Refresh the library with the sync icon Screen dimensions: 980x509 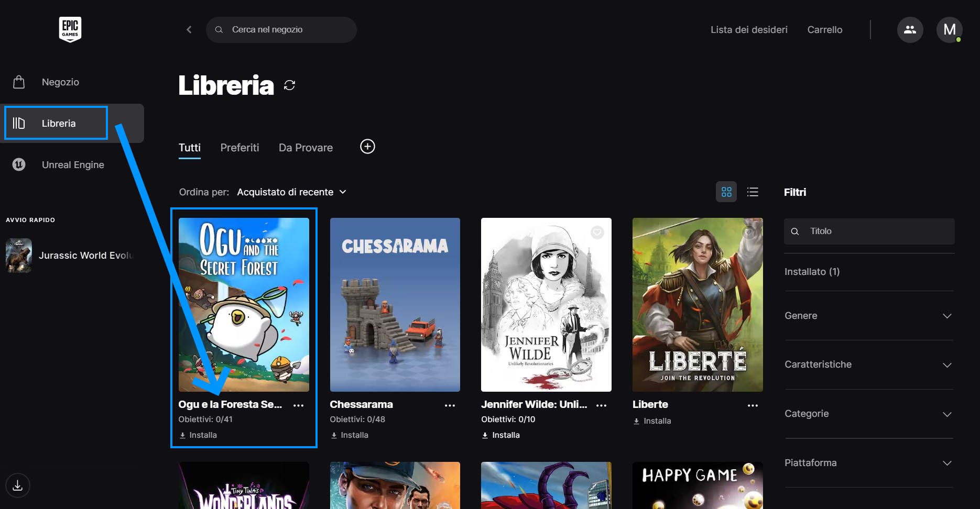point(290,85)
